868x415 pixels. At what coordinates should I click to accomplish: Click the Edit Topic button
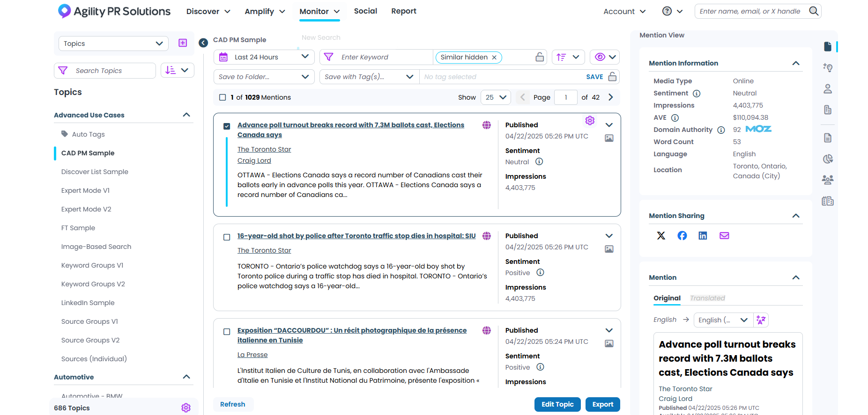pyautogui.click(x=557, y=404)
